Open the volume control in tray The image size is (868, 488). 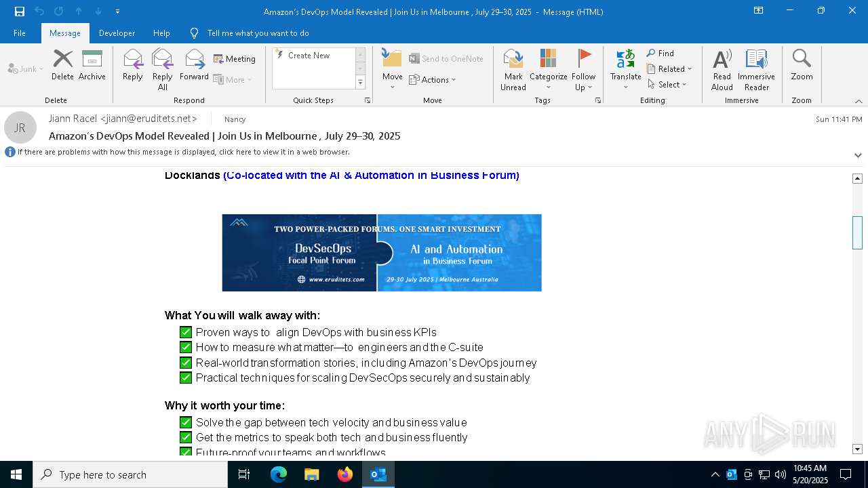coord(780,474)
